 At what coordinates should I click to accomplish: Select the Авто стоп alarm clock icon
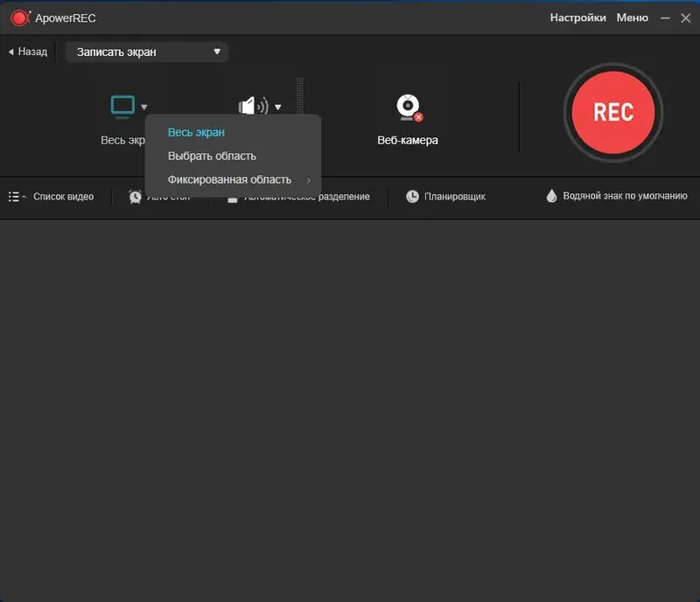(136, 196)
